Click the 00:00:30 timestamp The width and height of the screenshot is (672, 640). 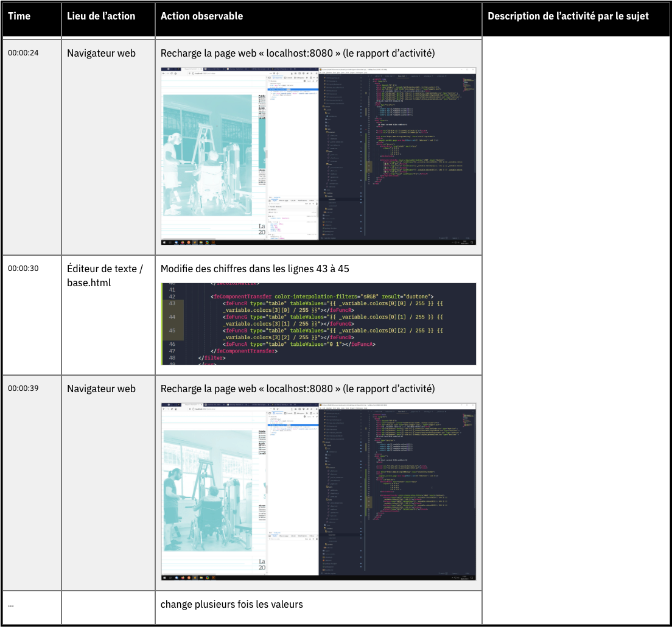[x=23, y=269]
